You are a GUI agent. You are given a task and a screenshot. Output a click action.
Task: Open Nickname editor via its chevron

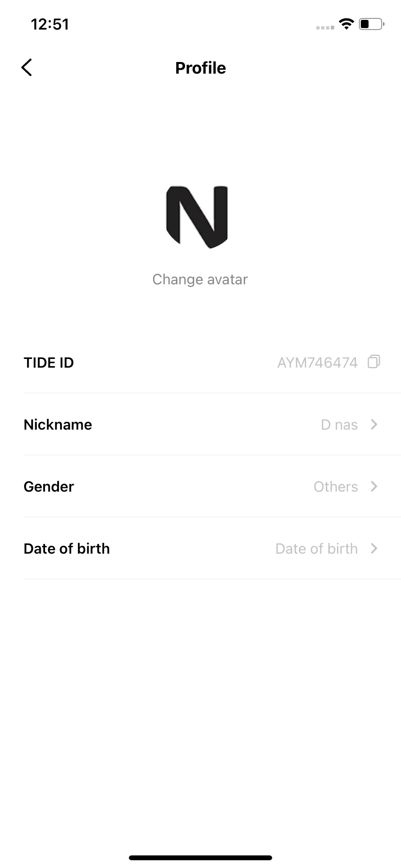pos(374,424)
